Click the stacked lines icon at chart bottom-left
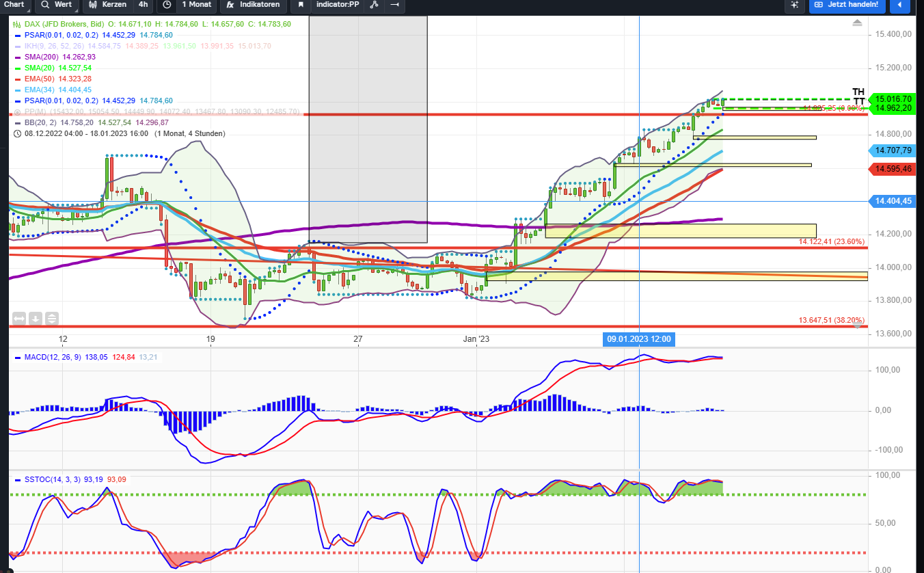The height and width of the screenshot is (573, 924). click(52, 318)
